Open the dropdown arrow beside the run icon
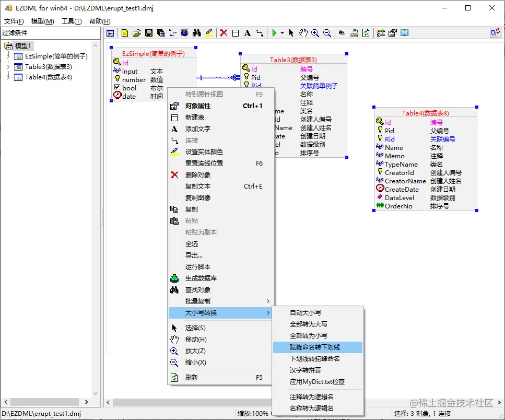505x420 pixels. coord(282,33)
